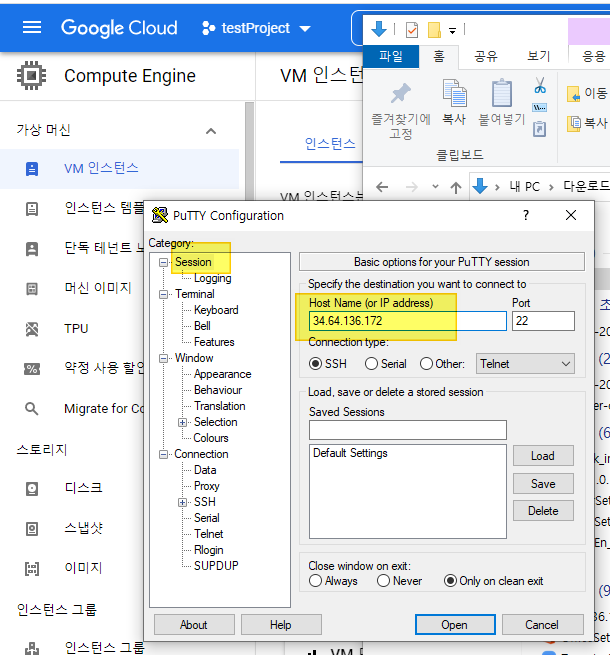
Task: Click the About button in PuTTY
Action: pyautogui.click(x=194, y=625)
